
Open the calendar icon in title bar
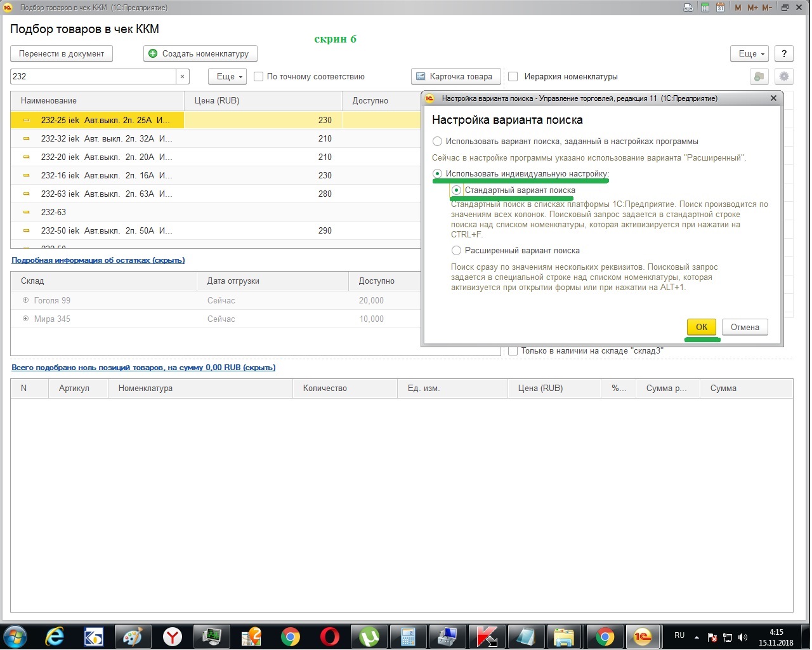click(720, 8)
